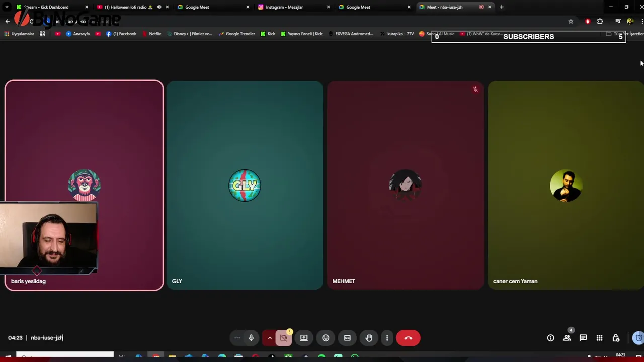Bookmark this page with star

pos(571,21)
